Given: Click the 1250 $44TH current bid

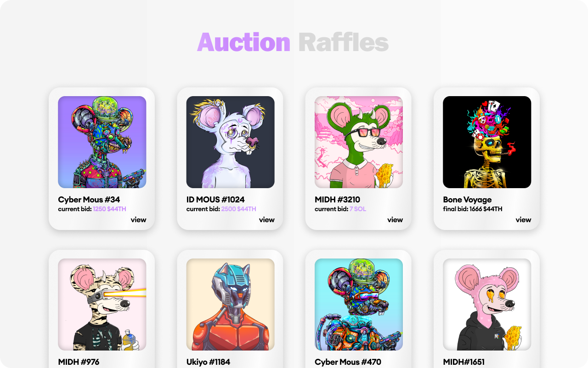Looking at the screenshot, I should 109,209.
